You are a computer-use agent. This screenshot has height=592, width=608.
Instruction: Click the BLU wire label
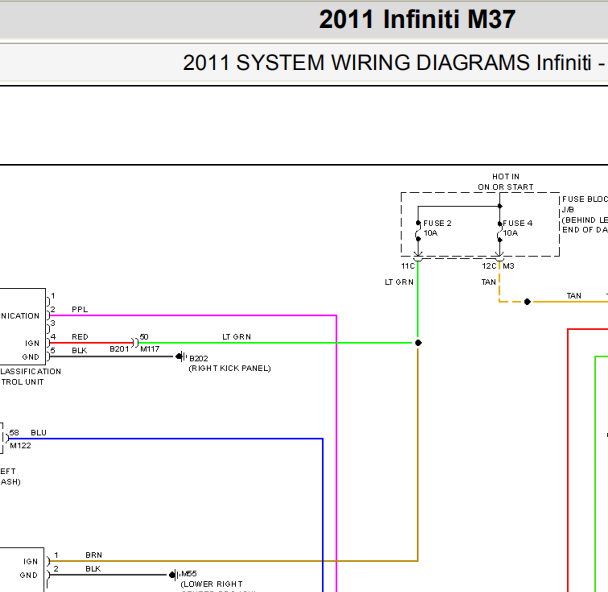click(38, 433)
